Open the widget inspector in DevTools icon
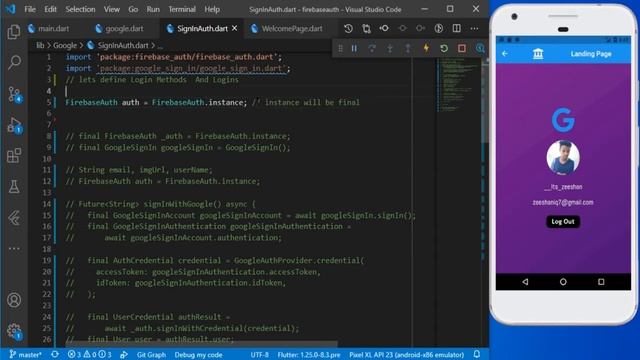This screenshot has height=360, width=640. coord(480,49)
